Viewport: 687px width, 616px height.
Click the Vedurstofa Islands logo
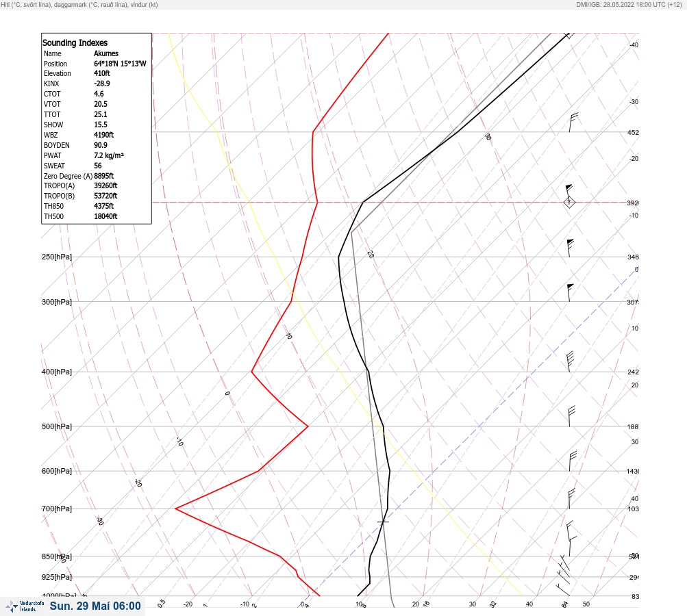pos(25,606)
